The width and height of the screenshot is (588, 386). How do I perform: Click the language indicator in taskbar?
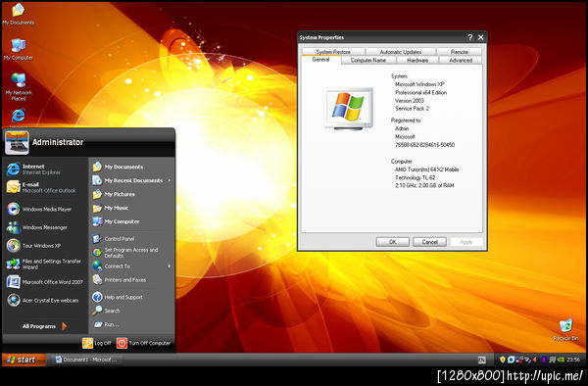pyautogui.click(x=482, y=360)
